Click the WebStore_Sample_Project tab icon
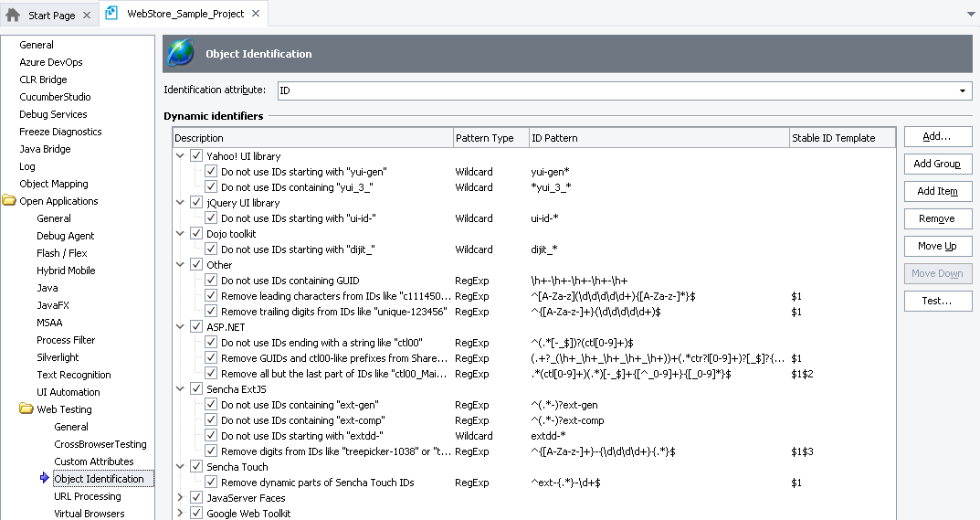This screenshot has height=520, width=980. pyautogui.click(x=111, y=14)
